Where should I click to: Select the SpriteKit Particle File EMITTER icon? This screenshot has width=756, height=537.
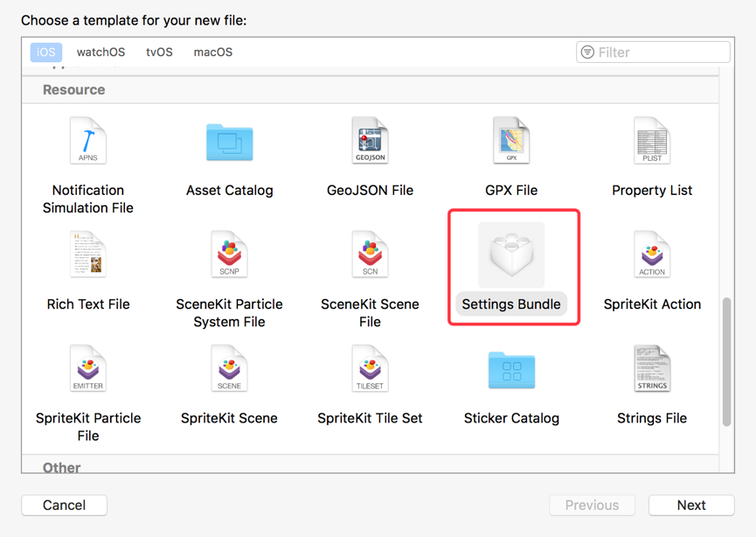(88, 368)
